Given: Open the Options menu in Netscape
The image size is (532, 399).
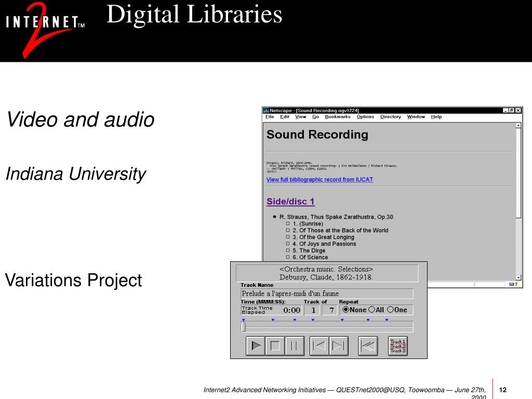Looking at the screenshot, I should (x=365, y=117).
